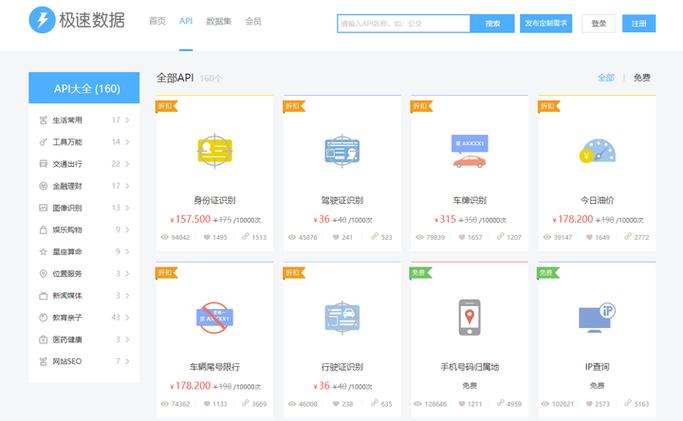Expand 金融理财 category chevron
683x421 pixels.
coord(128,186)
